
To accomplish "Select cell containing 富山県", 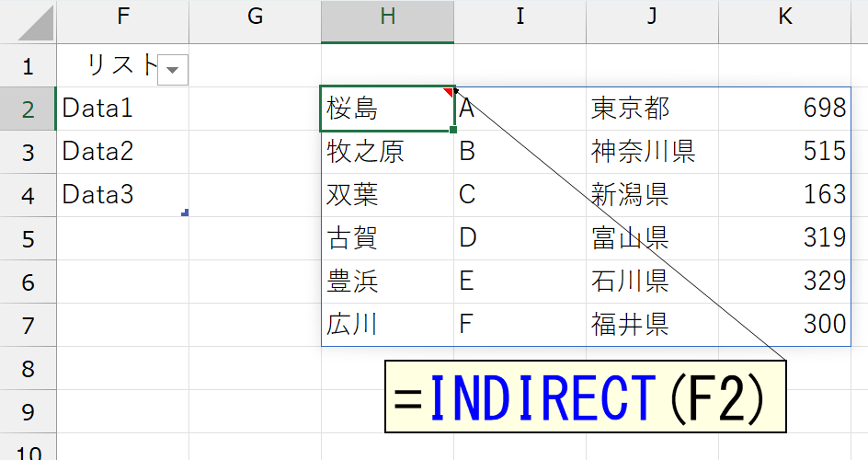I will 652,238.
